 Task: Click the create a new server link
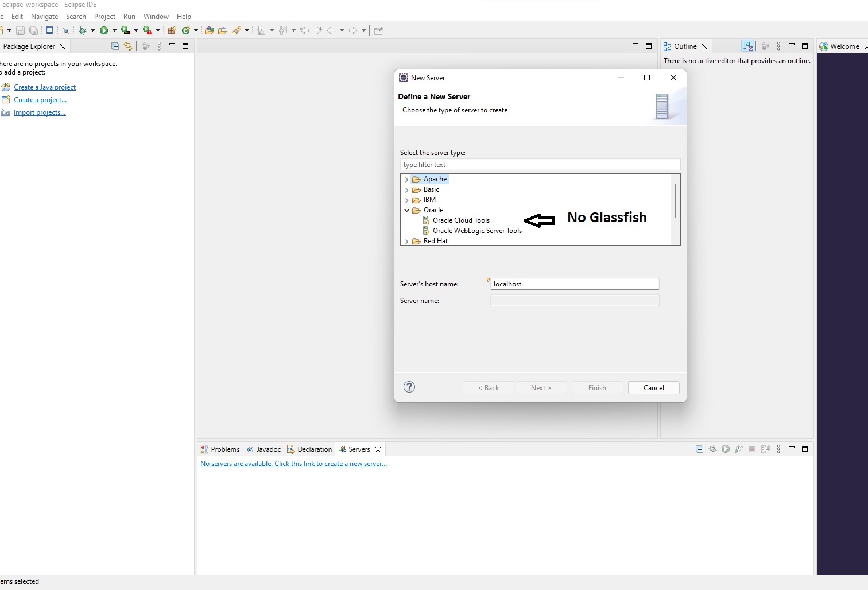coord(293,464)
